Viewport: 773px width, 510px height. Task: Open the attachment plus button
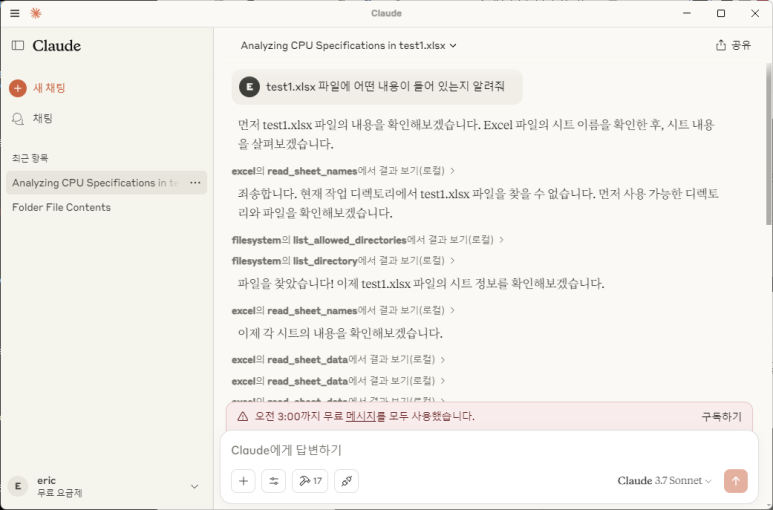(x=243, y=481)
